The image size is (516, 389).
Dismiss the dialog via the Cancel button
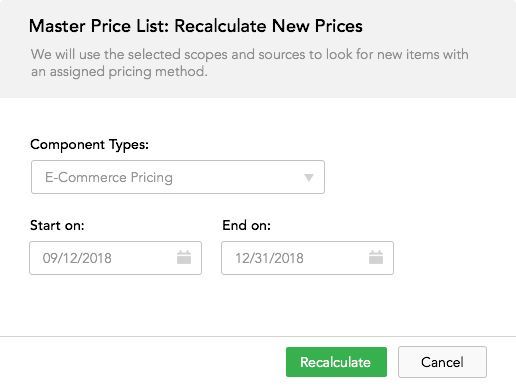click(x=442, y=362)
